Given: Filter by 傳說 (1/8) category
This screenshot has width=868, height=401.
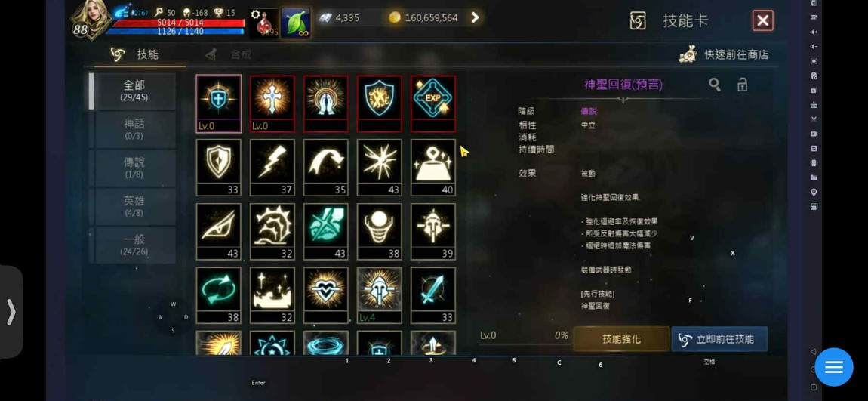Looking at the screenshot, I should [134, 168].
